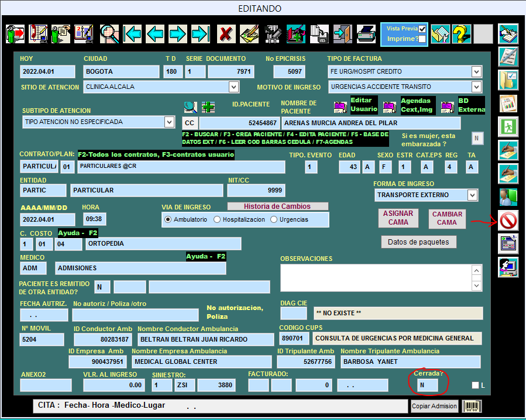Open the SITIO DE ATENCION dropdown

click(x=233, y=87)
